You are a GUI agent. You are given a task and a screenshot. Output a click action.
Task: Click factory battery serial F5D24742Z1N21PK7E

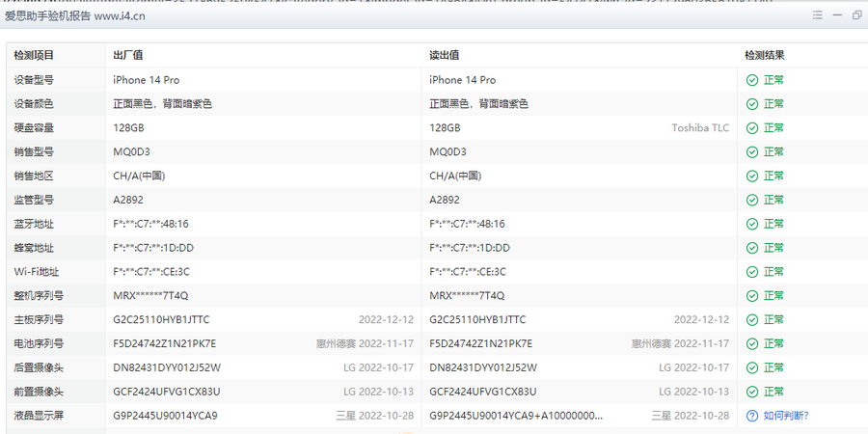point(164,343)
